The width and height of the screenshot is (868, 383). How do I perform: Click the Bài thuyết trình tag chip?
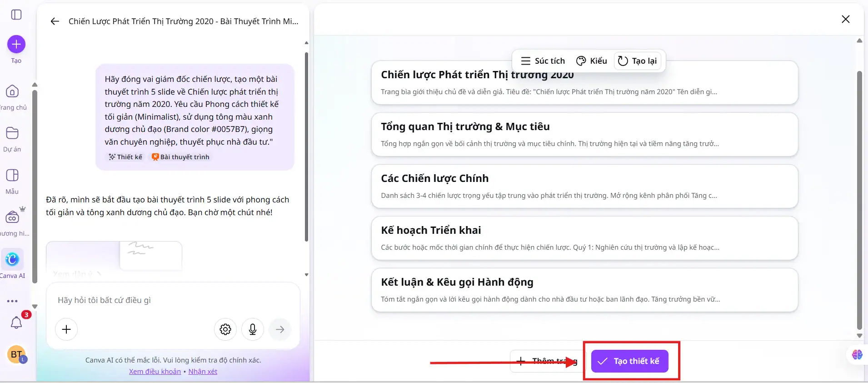[180, 157]
